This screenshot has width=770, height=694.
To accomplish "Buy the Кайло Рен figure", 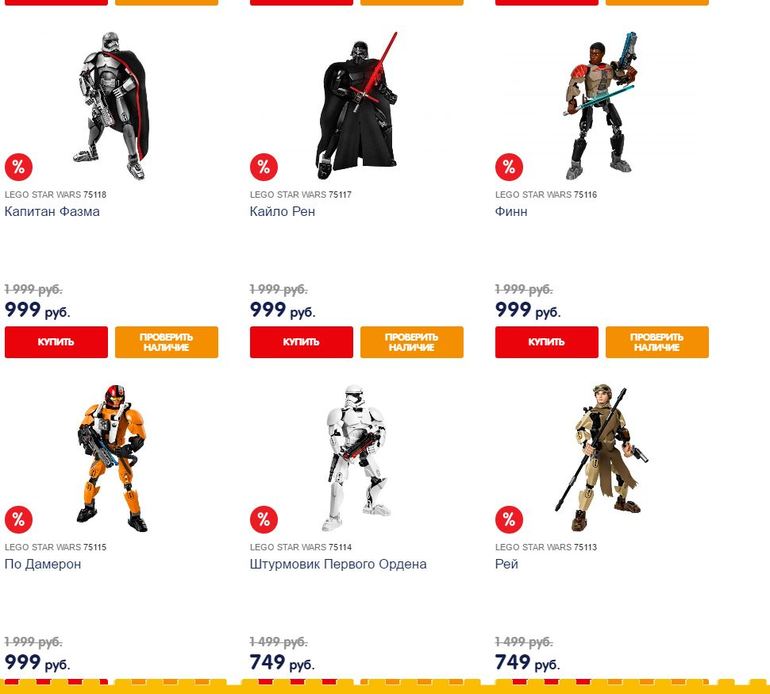I will click(301, 342).
